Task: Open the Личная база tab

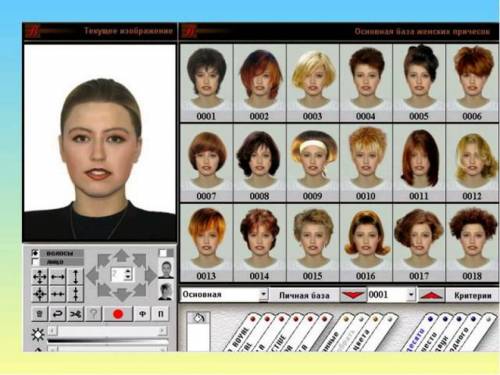Action: pos(304,295)
